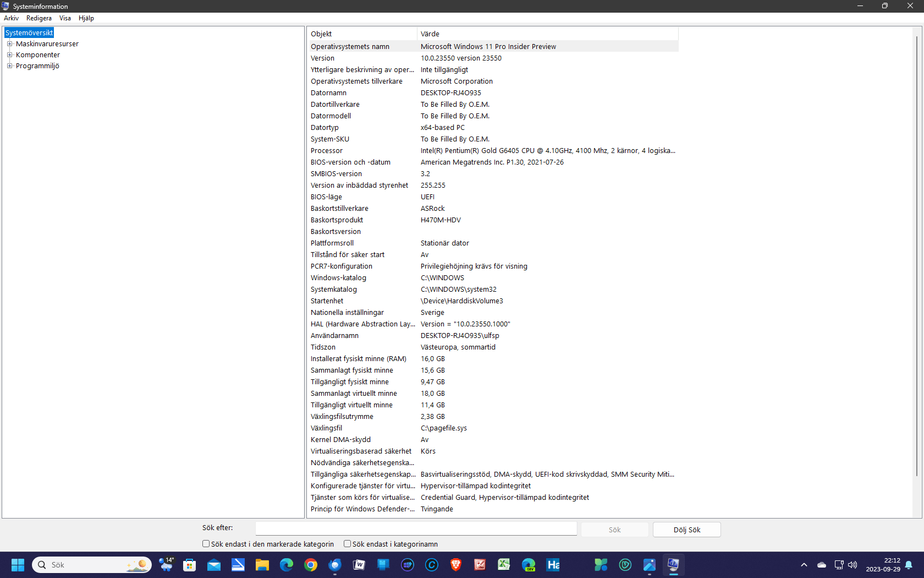Open the Visa menu
Screen dimensions: 924x578
[65, 18]
